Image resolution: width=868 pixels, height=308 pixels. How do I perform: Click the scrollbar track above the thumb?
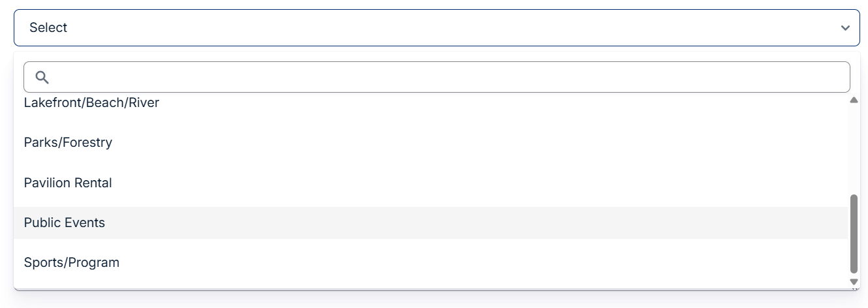(854, 149)
